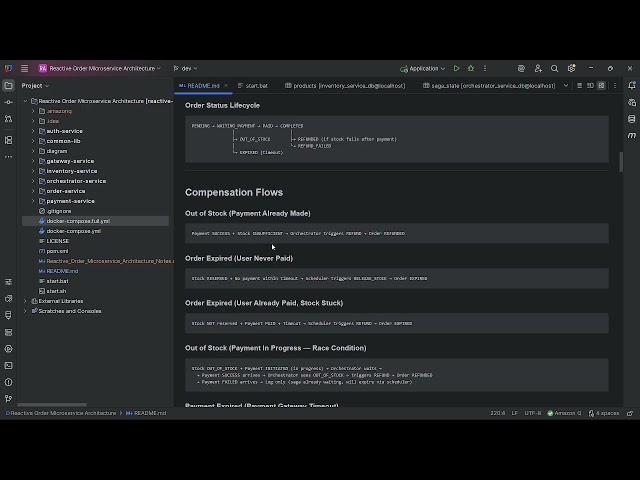
Task: Open the Terminal tool window
Action: pyautogui.click(x=8, y=366)
